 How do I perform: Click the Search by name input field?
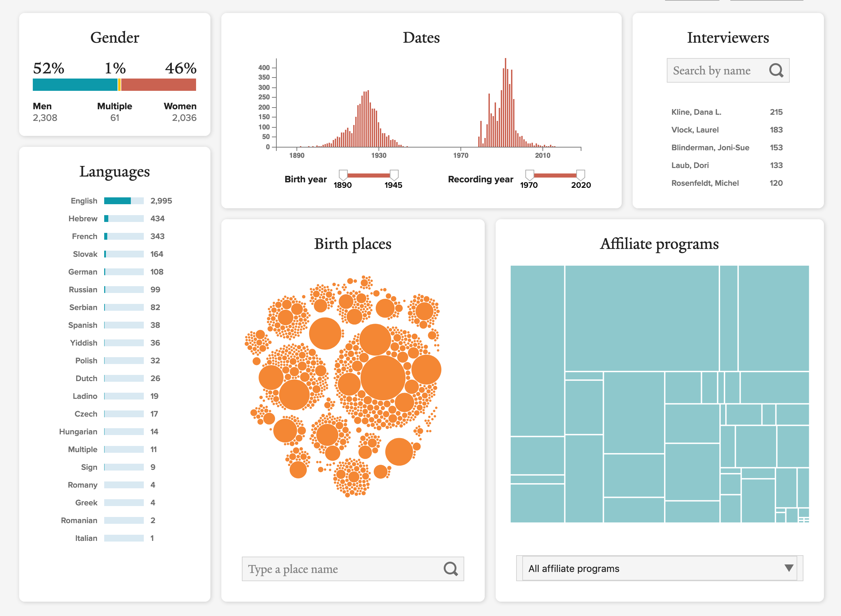click(x=720, y=70)
